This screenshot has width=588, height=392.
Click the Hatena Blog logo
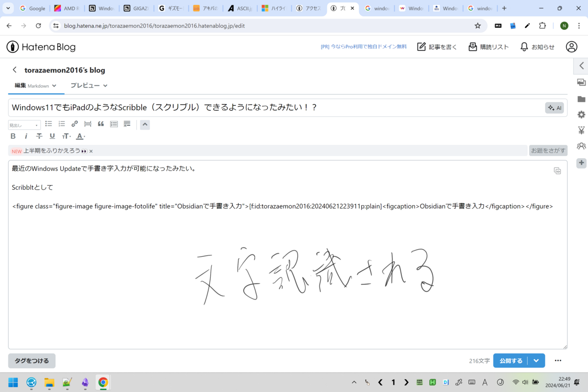point(41,47)
